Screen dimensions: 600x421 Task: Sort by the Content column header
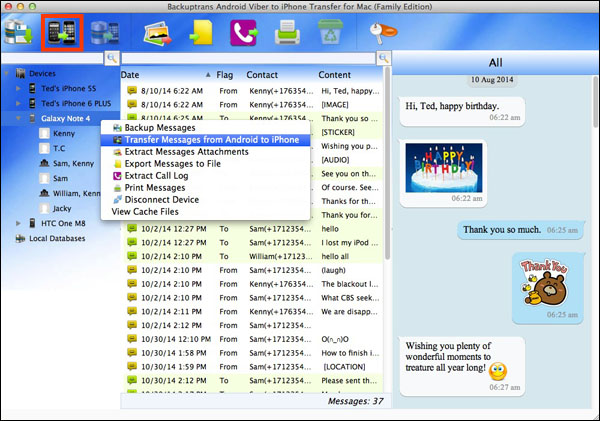[x=335, y=75]
